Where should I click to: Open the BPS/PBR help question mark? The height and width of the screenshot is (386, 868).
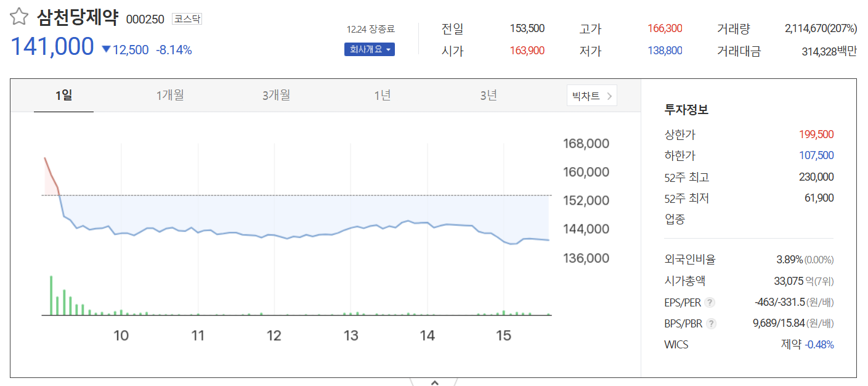pos(712,323)
